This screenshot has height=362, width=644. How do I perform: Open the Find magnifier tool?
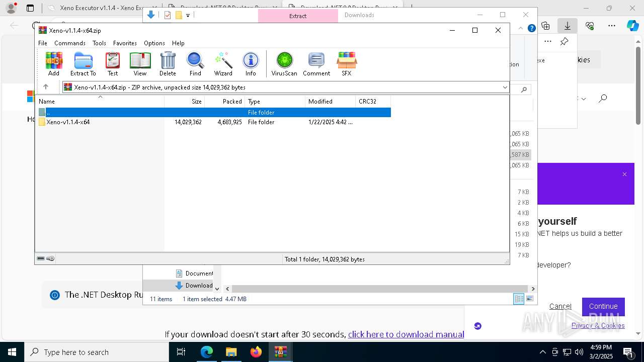(x=195, y=64)
